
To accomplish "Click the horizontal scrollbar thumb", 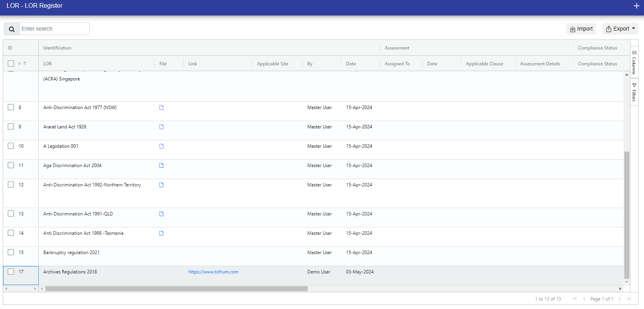I will pyautogui.click(x=176, y=289).
